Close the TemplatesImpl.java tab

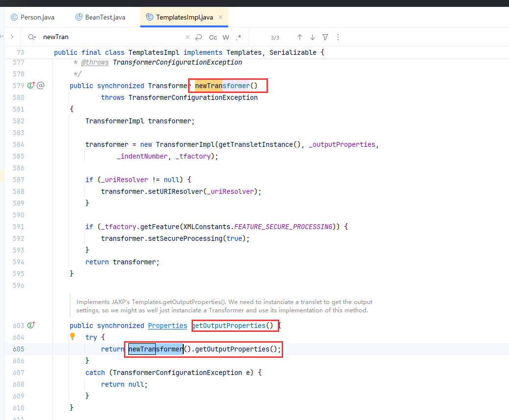click(x=220, y=17)
